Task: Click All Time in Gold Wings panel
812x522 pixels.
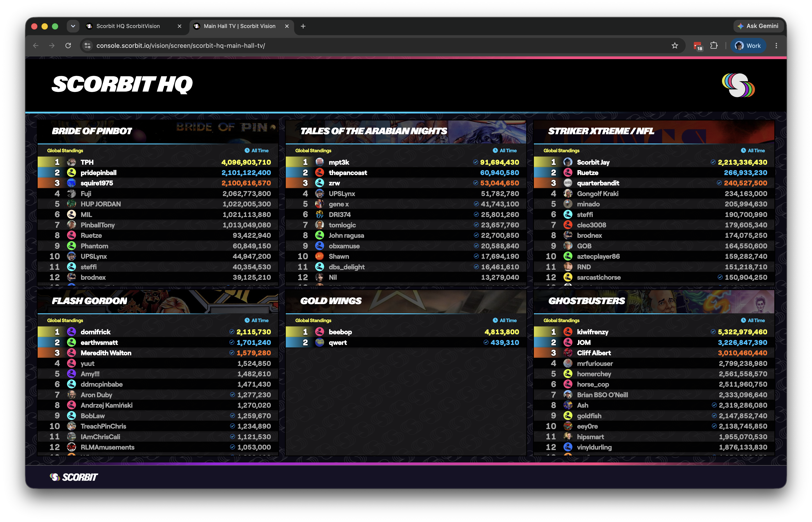Action: click(x=505, y=320)
